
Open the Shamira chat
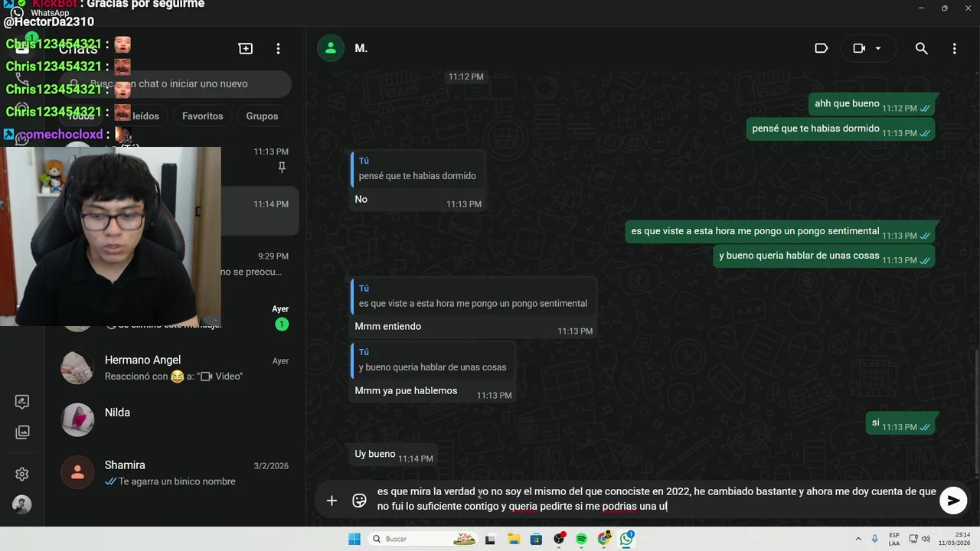[175, 473]
